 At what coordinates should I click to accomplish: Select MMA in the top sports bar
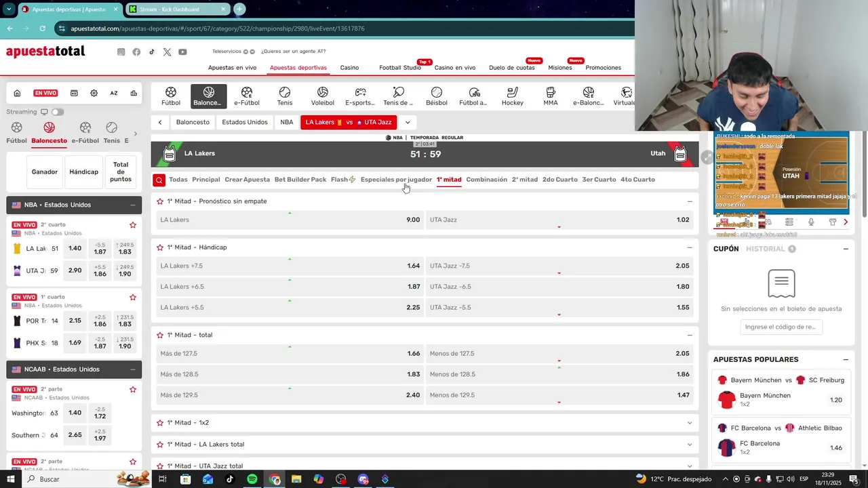pyautogui.click(x=551, y=96)
